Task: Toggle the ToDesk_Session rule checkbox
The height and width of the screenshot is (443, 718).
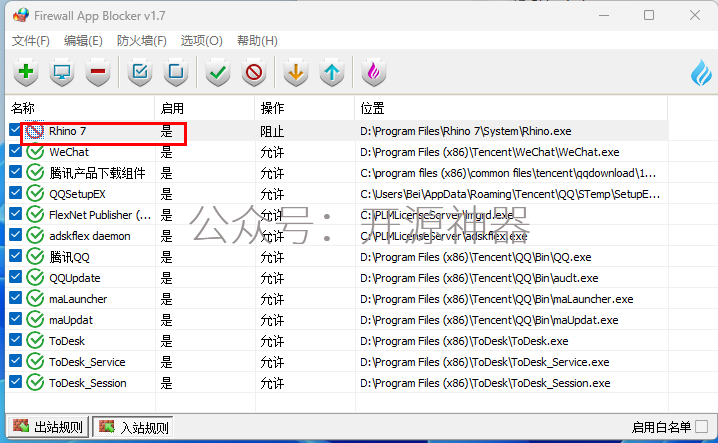Action: tap(15, 382)
